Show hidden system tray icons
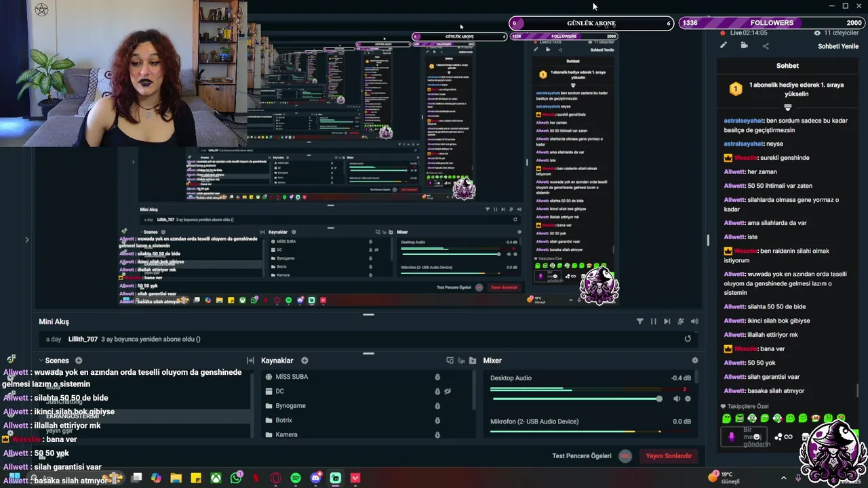This screenshot has width=868, height=488. (x=783, y=478)
